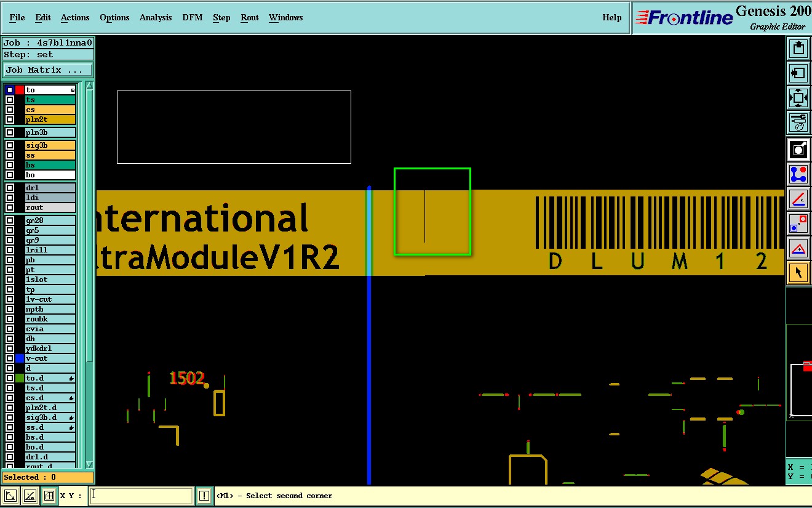Open the Windows menu
812x508 pixels.
(286, 17)
